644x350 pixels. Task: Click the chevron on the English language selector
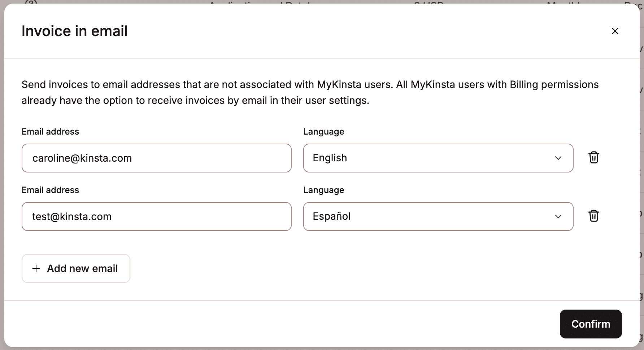pyautogui.click(x=558, y=158)
